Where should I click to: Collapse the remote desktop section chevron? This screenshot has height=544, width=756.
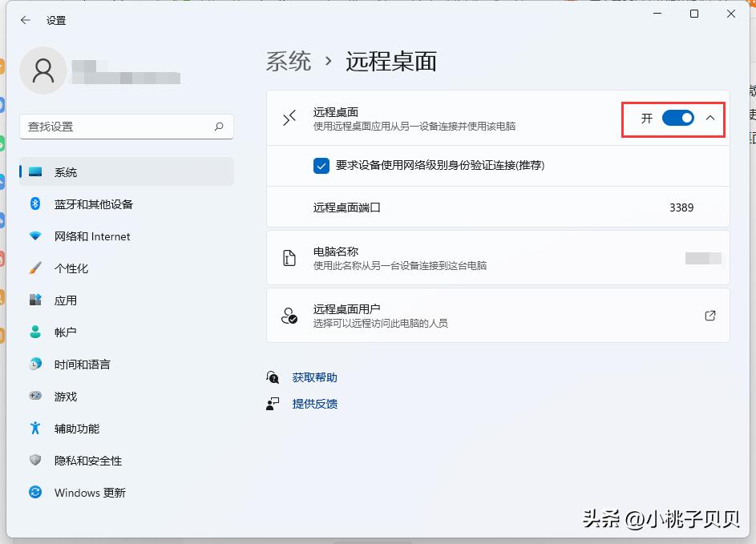tap(710, 117)
